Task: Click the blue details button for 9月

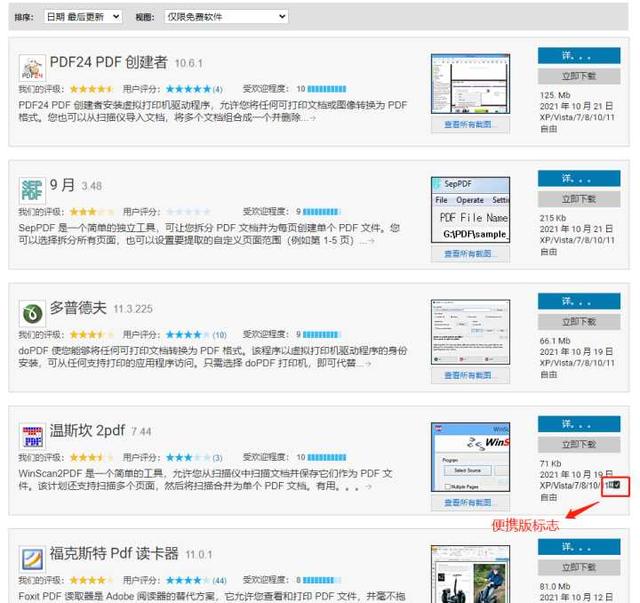Action: coord(579,178)
